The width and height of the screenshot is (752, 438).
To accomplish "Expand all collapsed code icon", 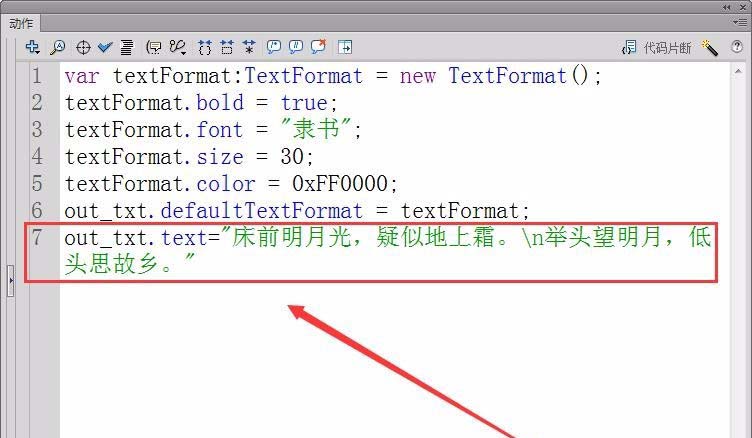I will (248, 47).
